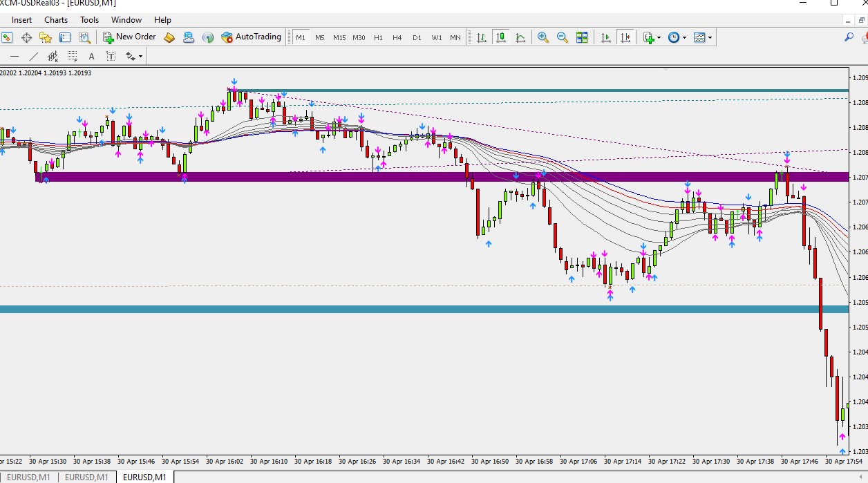
Task: Open the search magnifier at top right
Action: tap(849, 37)
